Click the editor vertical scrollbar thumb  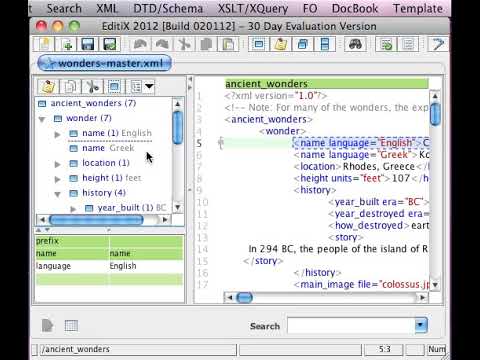[x=435, y=114]
